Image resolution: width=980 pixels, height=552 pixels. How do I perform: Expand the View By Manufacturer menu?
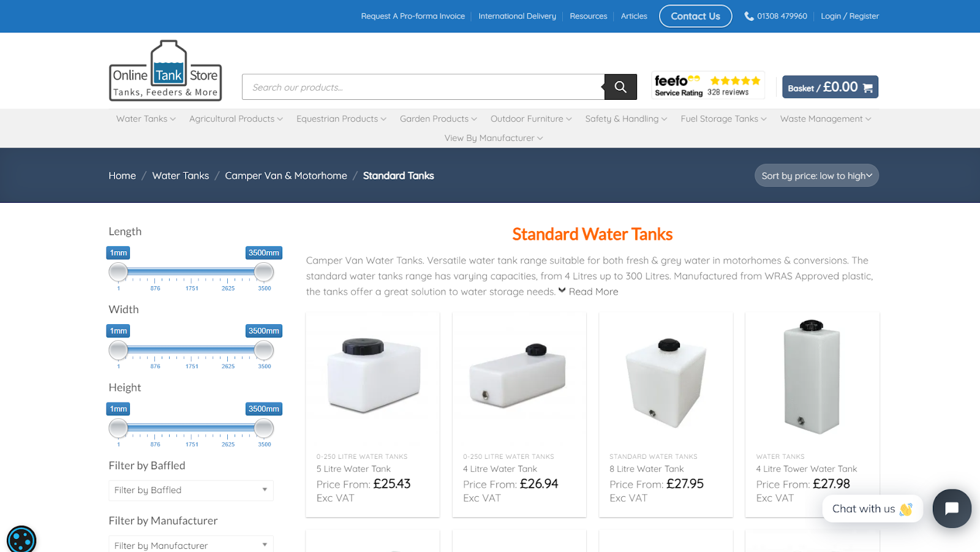click(x=494, y=138)
